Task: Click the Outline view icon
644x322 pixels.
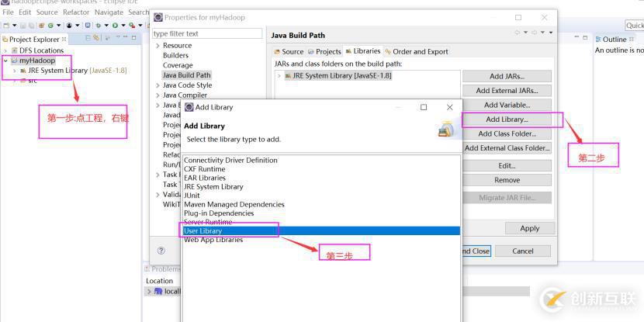Action: click(598, 40)
